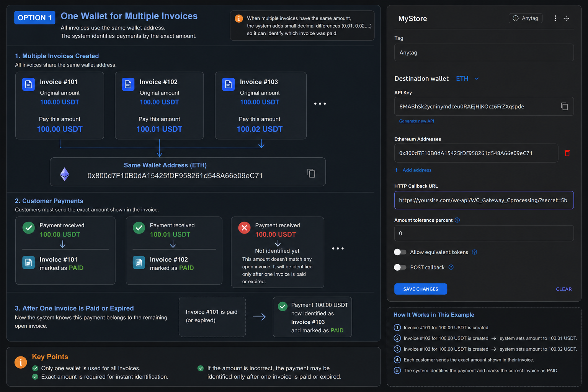
Task: Click 'Not identified yet' text
Action: click(x=277, y=251)
